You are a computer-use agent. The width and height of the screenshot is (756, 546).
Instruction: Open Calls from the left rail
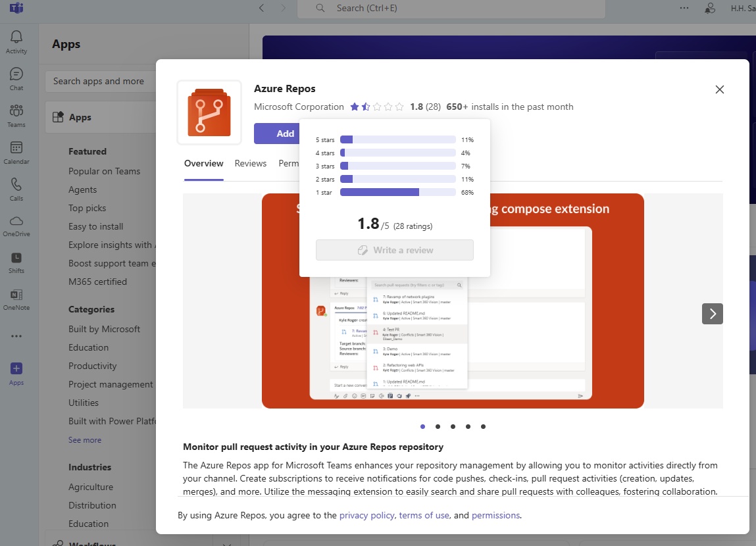point(16,189)
